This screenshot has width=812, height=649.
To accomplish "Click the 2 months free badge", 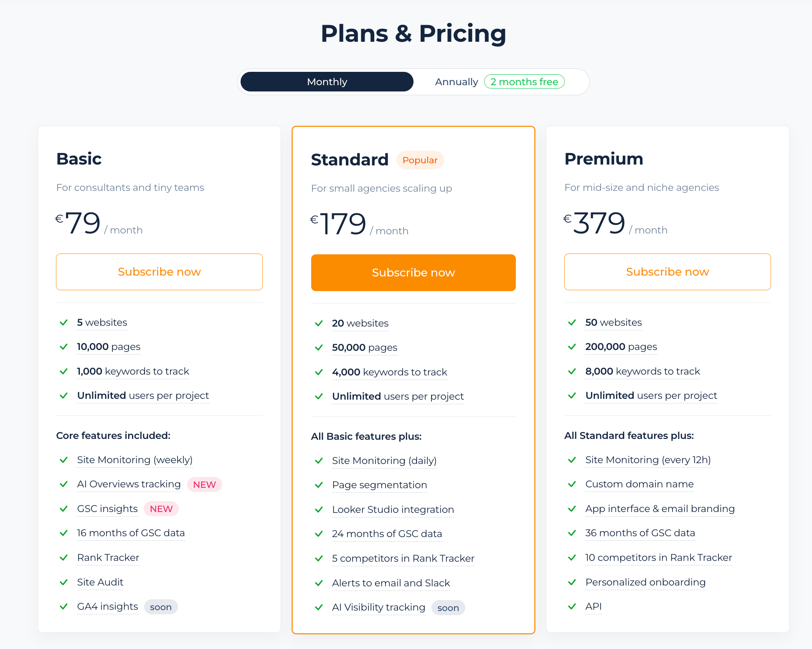I will [x=524, y=82].
